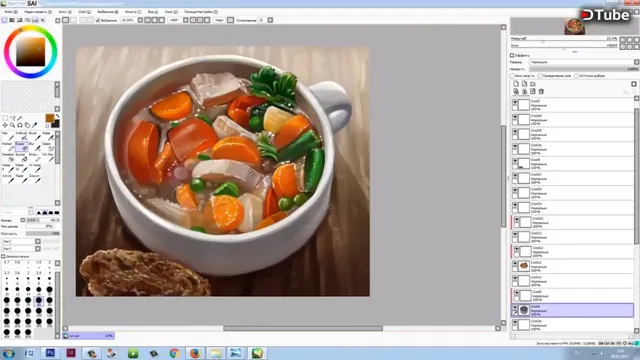
Task: Choose the Deselect pen tool
Action: [x=9, y=157]
